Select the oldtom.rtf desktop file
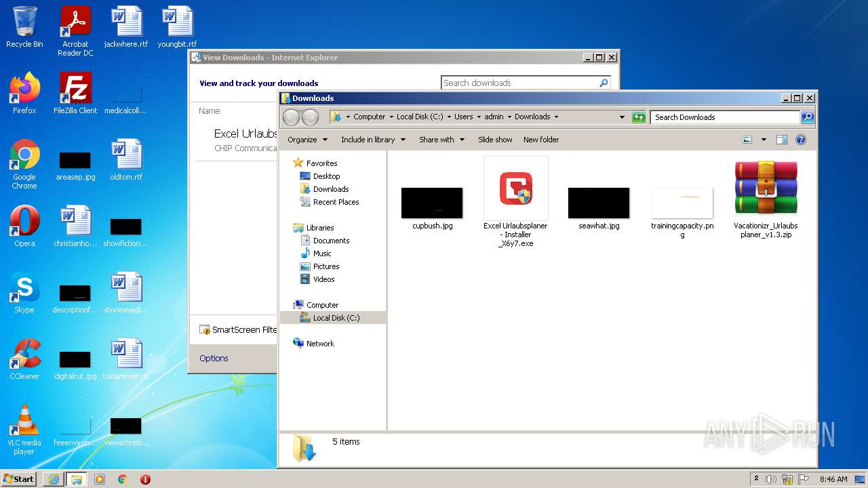Image resolution: width=868 pixels, height=488 pixels. pyautogui.click(x=126, y=160)
